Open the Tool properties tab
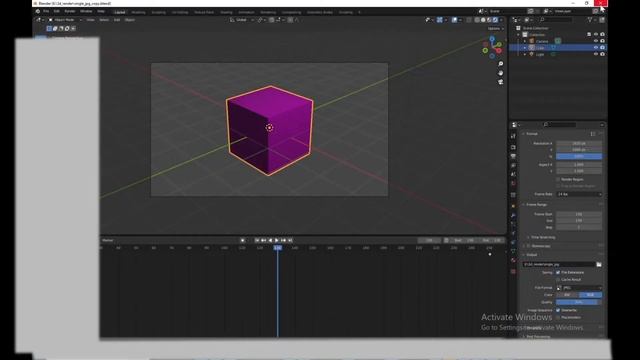The width and height of the screenshot is (640, 360). click(513, 136)
